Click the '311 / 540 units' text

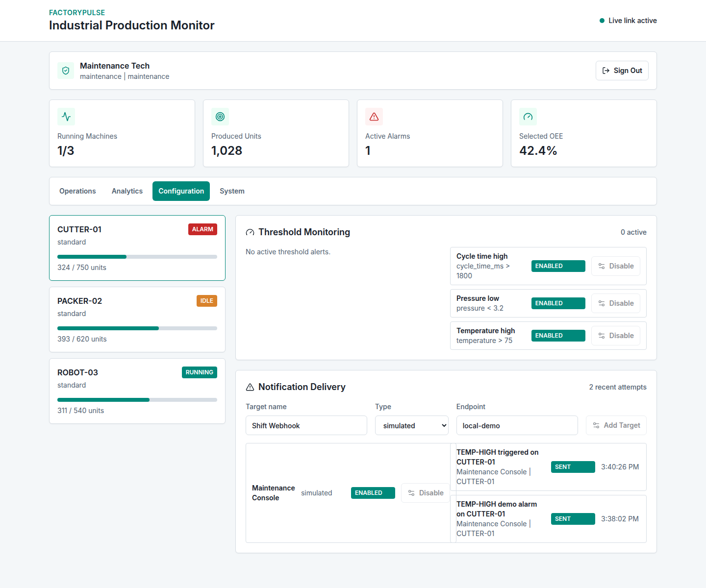(x=80, y=411)
